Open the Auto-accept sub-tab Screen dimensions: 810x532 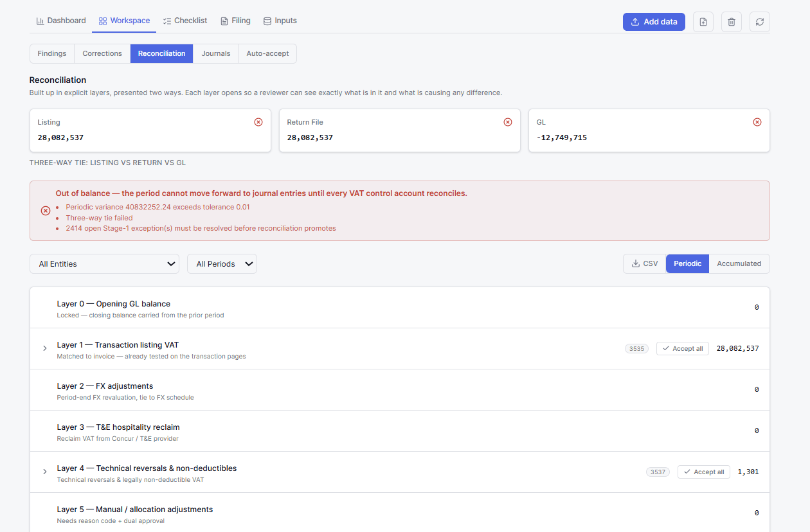click(x=267, y=53)
